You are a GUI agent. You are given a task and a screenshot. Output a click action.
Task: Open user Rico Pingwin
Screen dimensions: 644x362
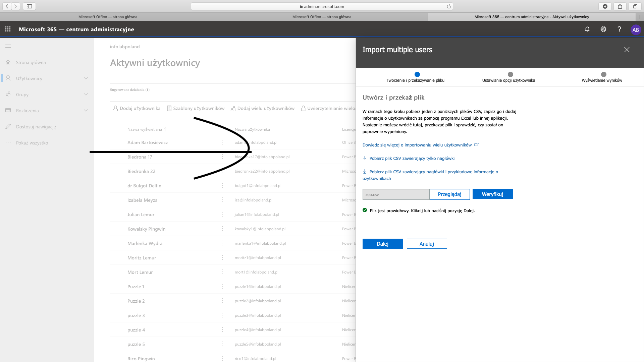coord(141,359)
